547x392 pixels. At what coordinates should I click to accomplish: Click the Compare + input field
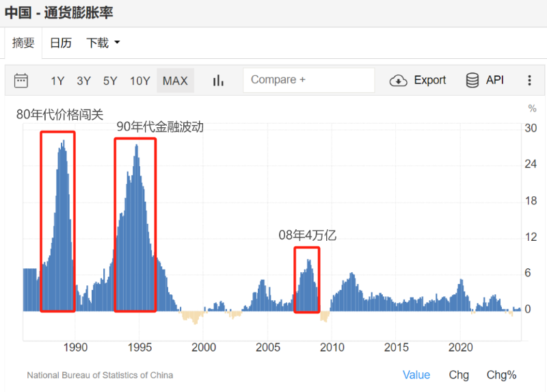pyautogui.click(x=309, y=80)
